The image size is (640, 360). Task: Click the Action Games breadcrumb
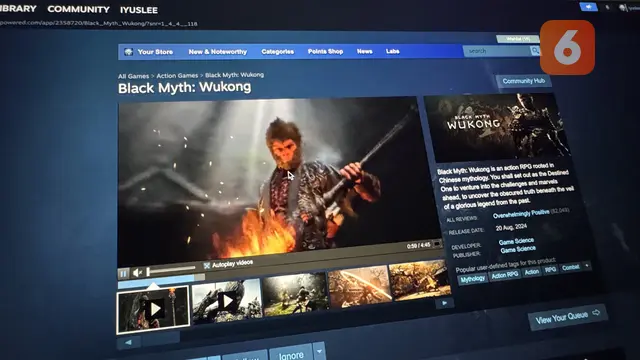pos(177,76)
